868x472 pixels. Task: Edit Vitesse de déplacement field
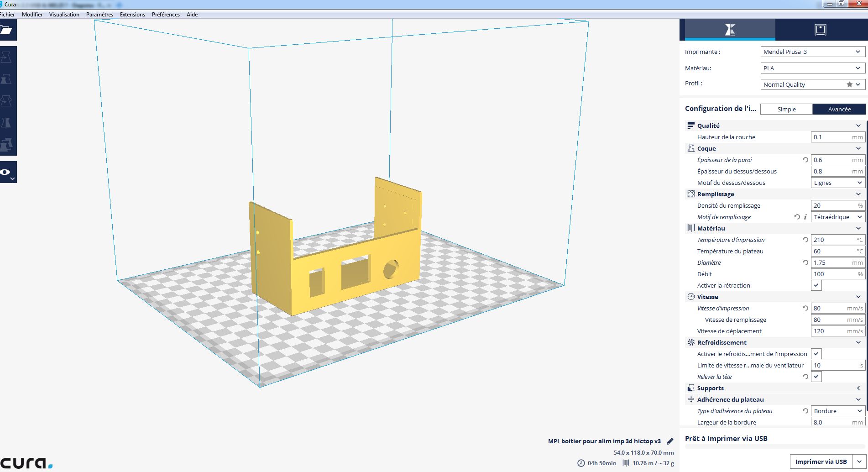coord(838,331)
